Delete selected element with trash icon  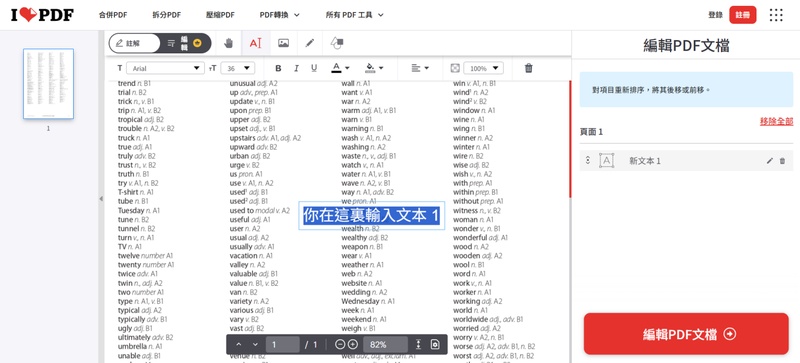[x=529, y=68]
